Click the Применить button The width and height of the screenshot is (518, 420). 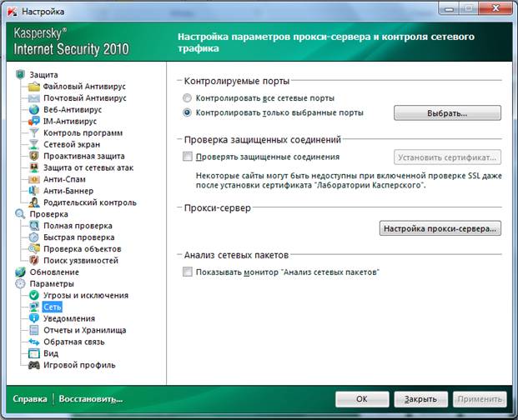point(480,399)
